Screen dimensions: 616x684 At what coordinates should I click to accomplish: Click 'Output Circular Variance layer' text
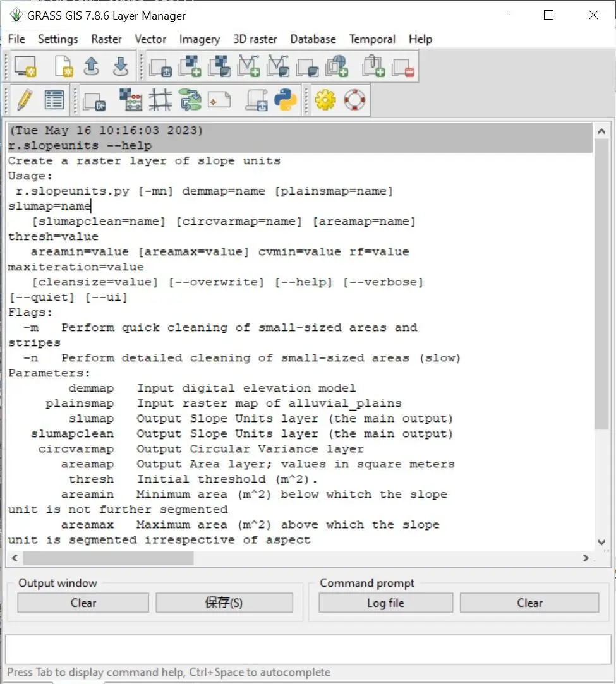(250, 449)
